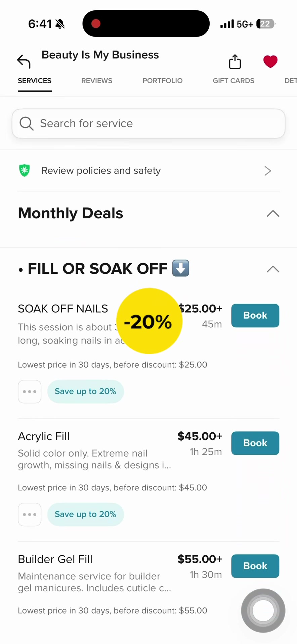Open more options for Acrylic Fill
Screen dimensions: 297x644
[x=30, y=514]
